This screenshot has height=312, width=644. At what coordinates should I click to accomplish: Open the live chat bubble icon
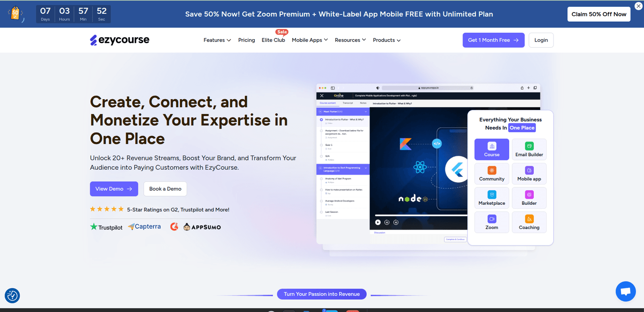coord(625,291)
